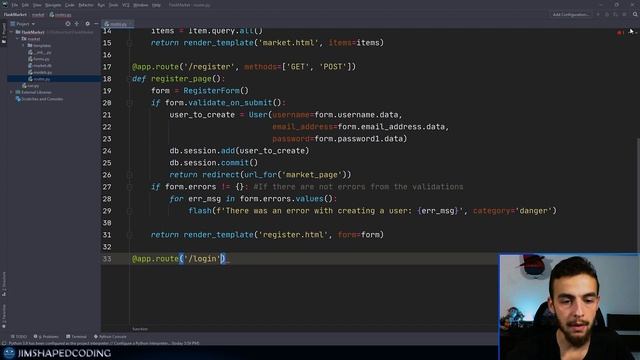
Task: Click gutter beside line number 33
Action: [122, 259]
